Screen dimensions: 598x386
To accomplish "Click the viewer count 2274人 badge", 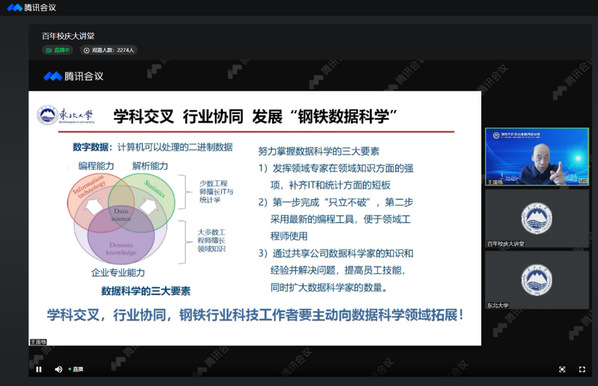I will [109, 50].
